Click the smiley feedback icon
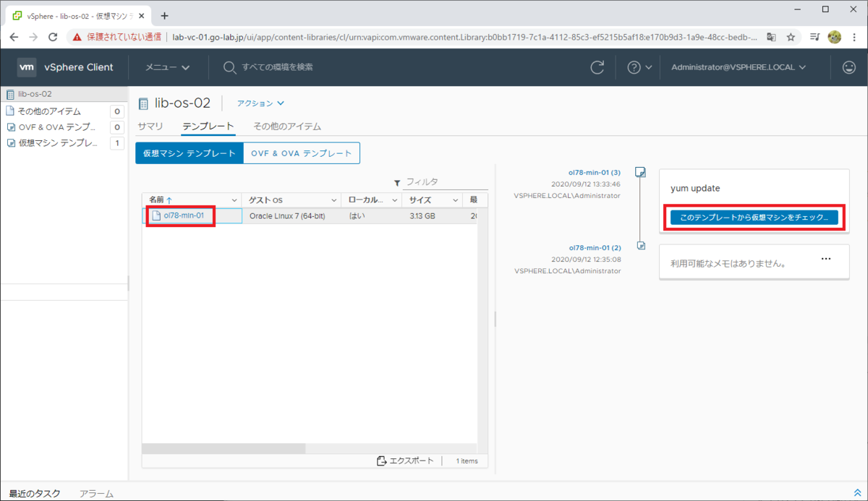The width and height of the screenshot is (868, 501). (849, 67)
